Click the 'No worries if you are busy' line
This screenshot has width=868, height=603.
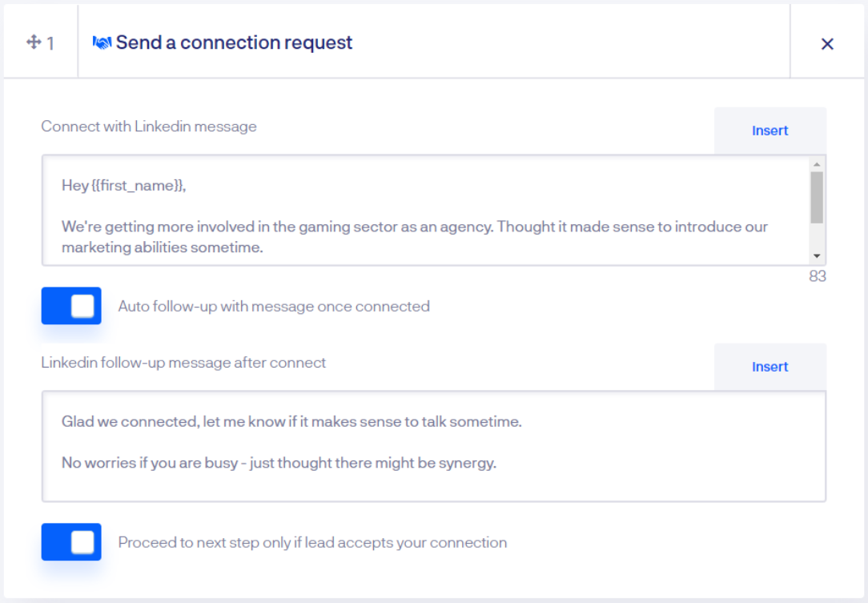tap(279, 463)
